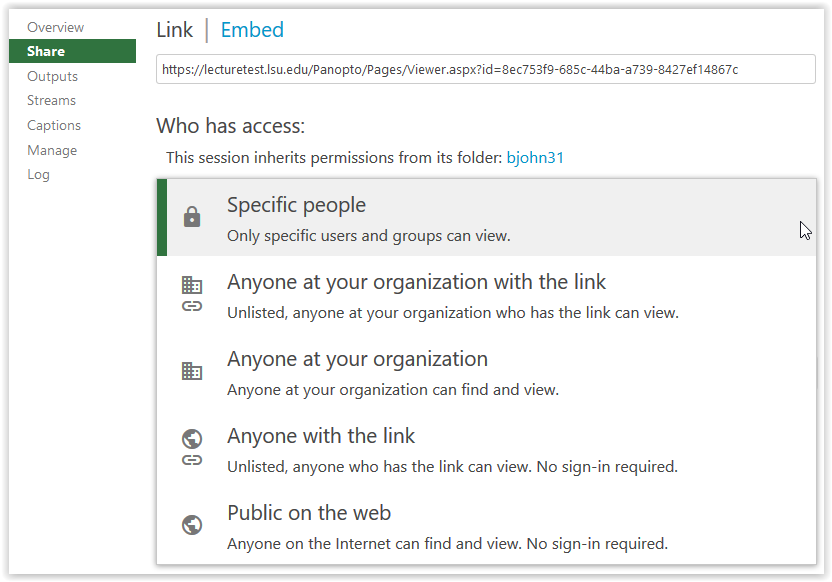The width and height of the screenshot is (832, 582).
Task: Open the Link tab
Action: [x=175, y=30]
